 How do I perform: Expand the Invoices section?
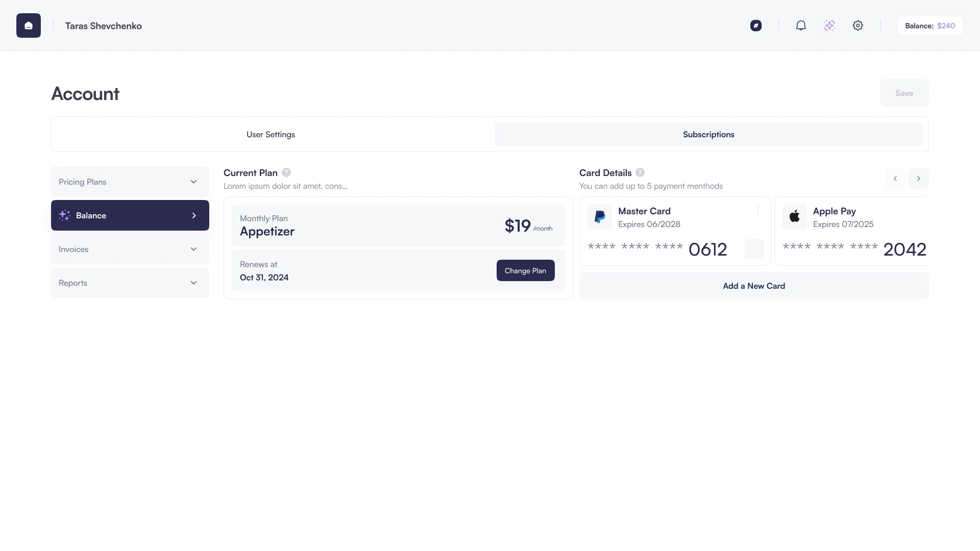click(x=130, y=249)
